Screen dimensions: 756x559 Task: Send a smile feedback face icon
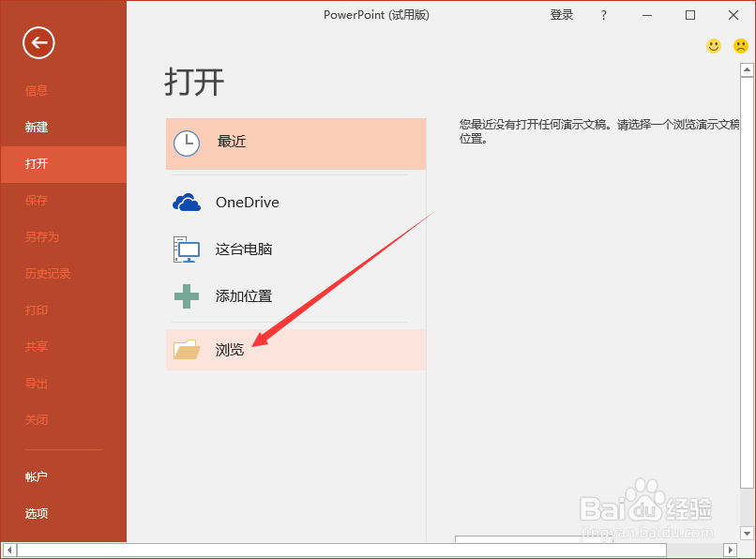714,46
